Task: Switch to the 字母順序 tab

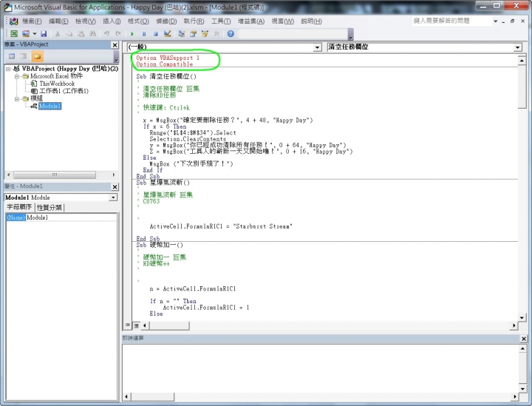Action: [x=19, y=207]
